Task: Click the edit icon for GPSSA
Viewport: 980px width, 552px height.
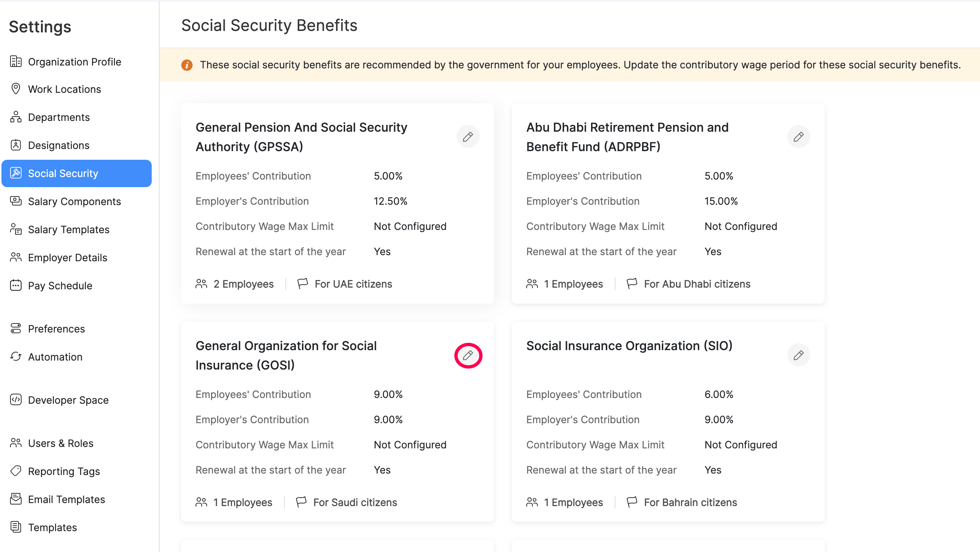Action: [x=467, y=137]
